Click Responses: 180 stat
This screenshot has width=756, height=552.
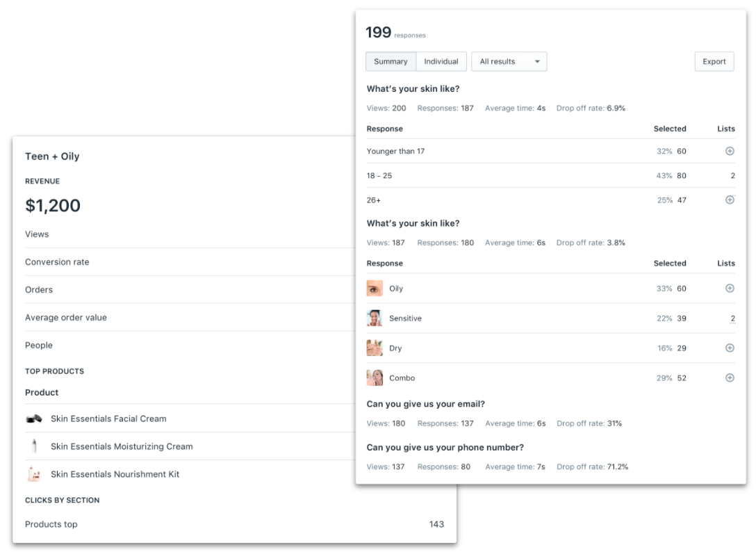pos(445,243)
